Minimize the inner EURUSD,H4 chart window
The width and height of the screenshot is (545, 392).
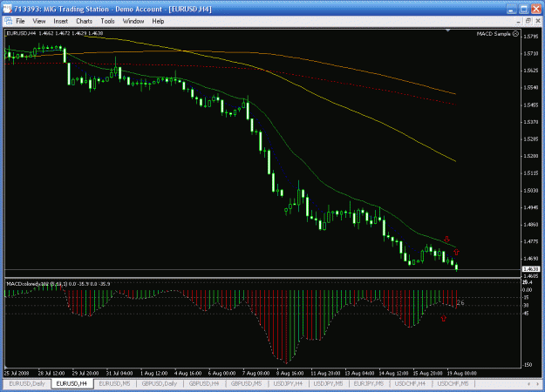tap(518, 21)
